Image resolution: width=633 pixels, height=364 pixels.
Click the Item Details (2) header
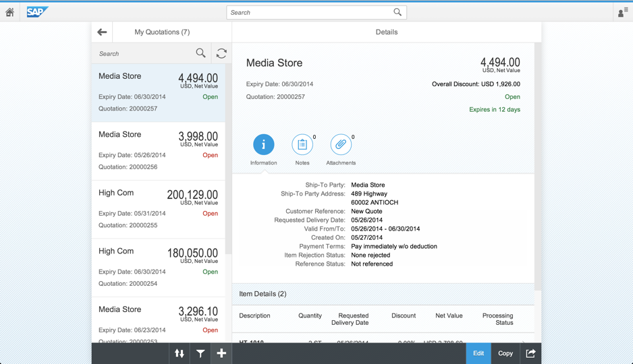[263, 294]
